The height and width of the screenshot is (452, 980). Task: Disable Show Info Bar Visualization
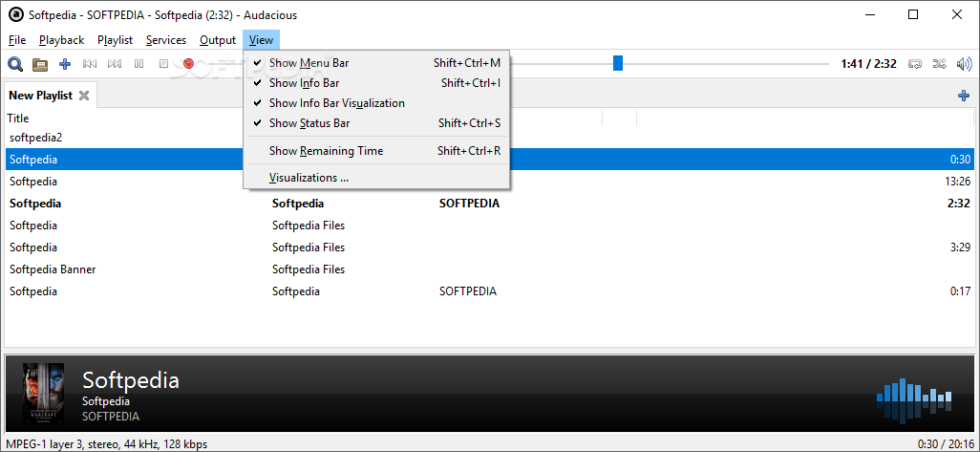tap(377, 103)
